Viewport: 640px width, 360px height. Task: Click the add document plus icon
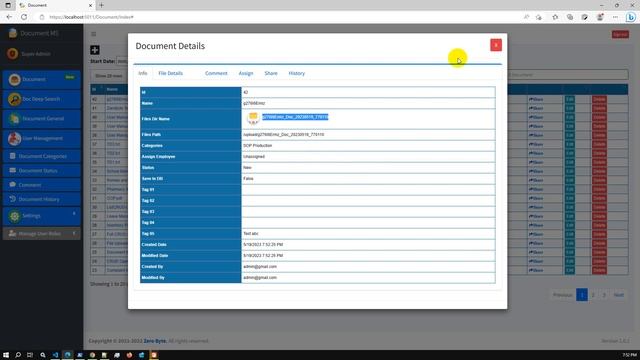(95, 50)
